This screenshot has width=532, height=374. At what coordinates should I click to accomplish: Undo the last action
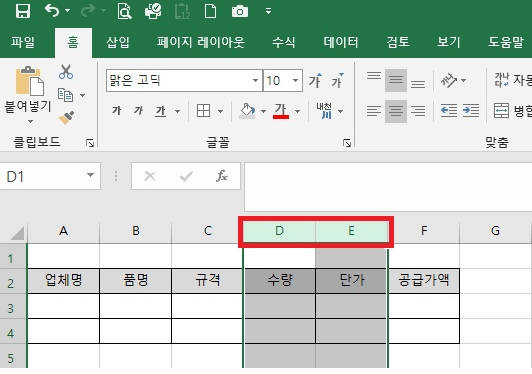52,11
